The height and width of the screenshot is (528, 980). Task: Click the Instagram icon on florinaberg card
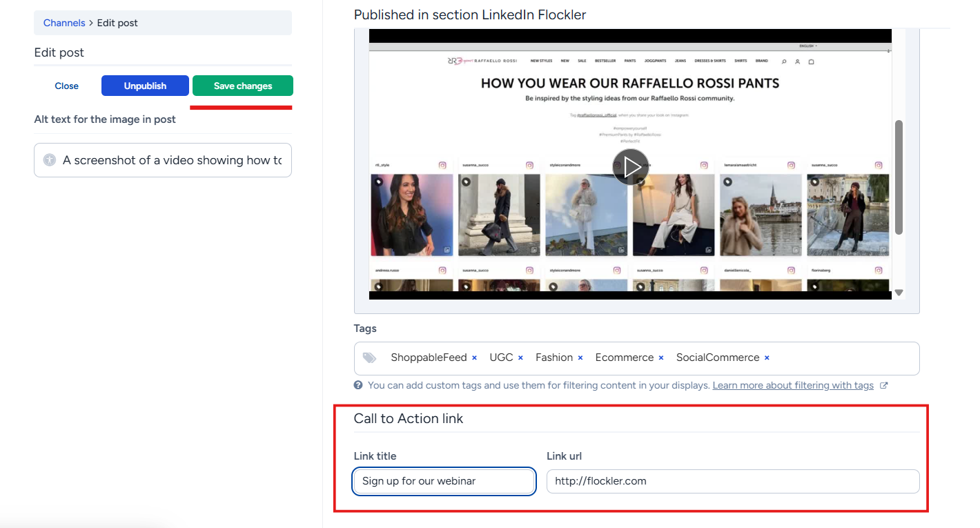click(x=879, y=270)
